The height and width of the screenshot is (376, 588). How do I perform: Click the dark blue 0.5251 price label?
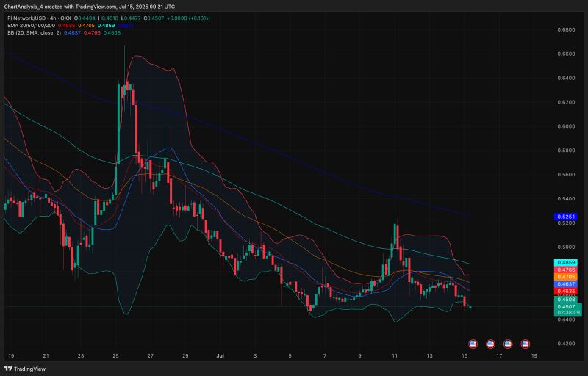(565, 217)
